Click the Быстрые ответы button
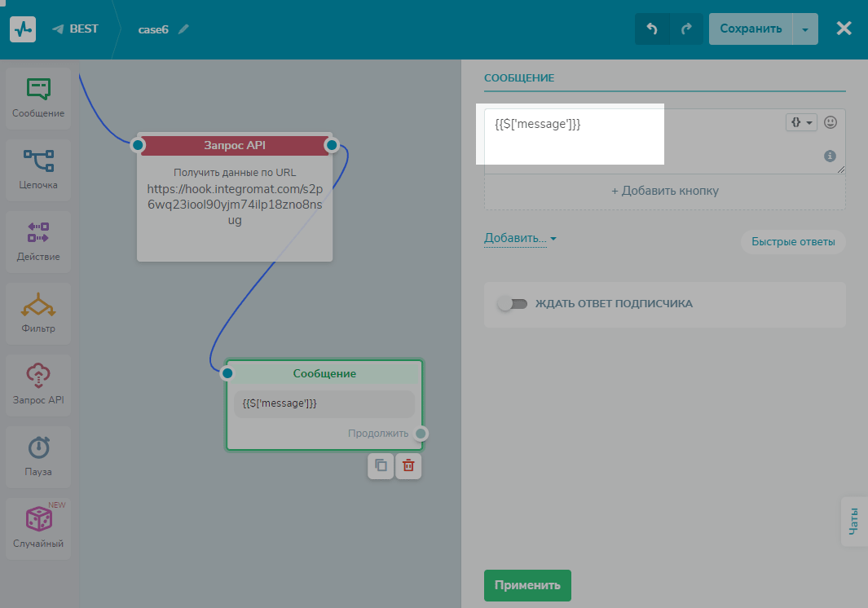 point(792,242)
